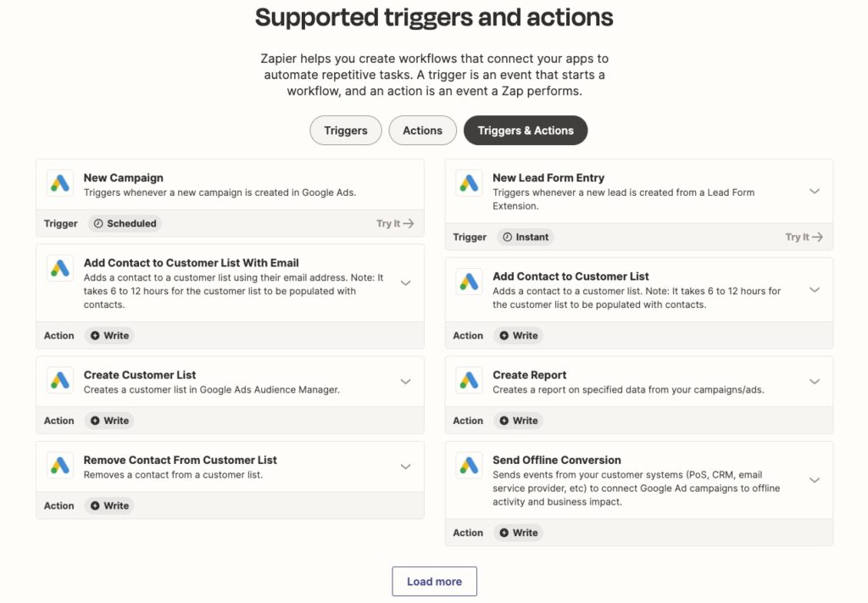868x603 pixels.
Task: Click Google Ads icon on New Campaign card
Action: 60,183
